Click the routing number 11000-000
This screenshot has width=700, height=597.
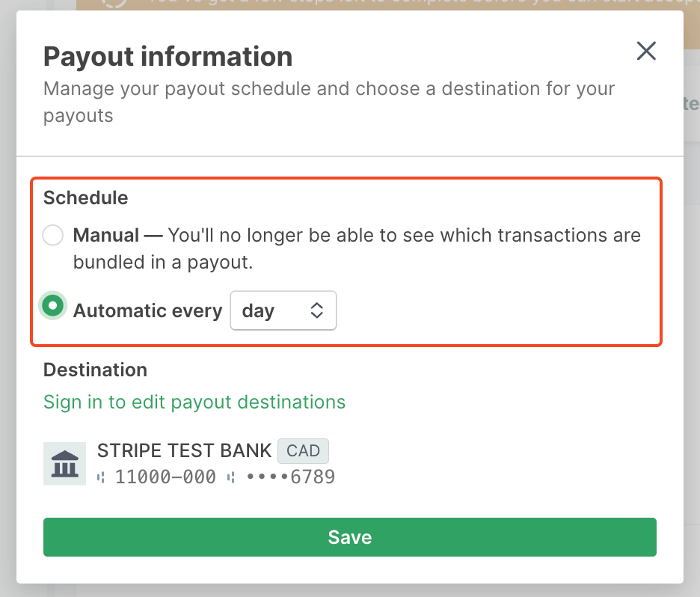(x=165, y=477)
